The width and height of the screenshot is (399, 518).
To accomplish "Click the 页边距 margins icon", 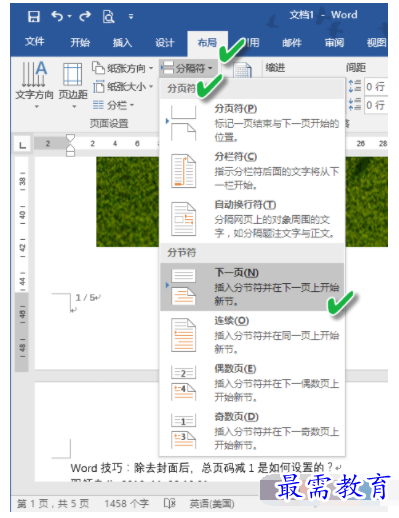I will [x=72, y=75].
